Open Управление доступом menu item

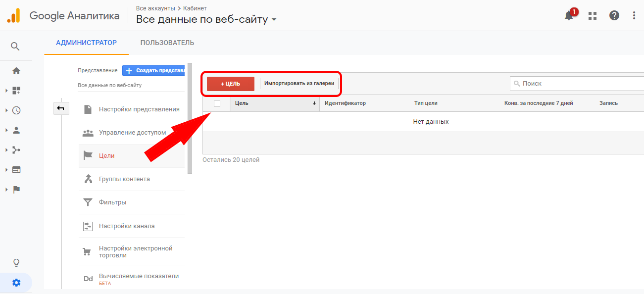pos(132,133)
